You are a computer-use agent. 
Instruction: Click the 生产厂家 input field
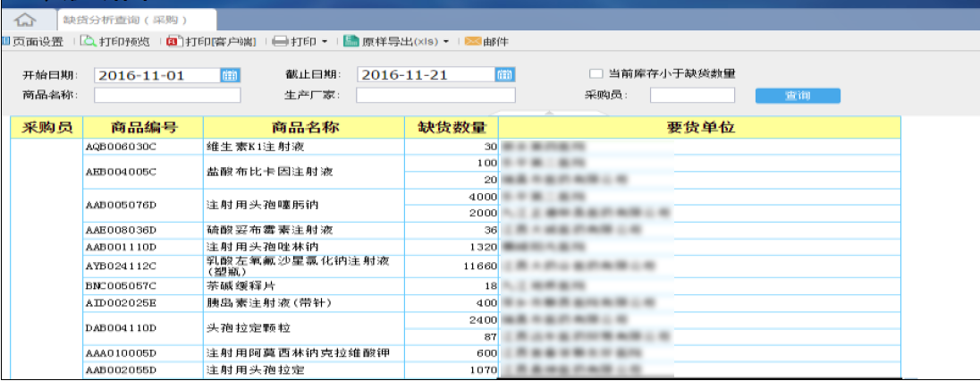(x=435, y=95)
